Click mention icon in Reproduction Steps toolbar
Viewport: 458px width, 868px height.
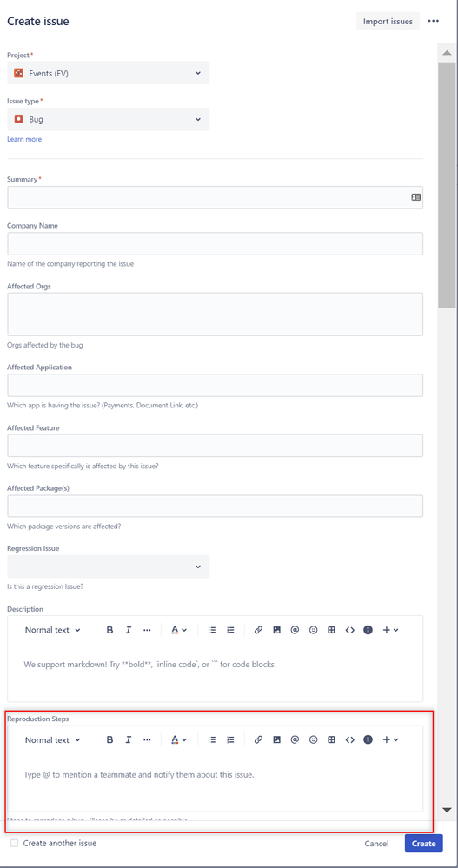pyautogui.click(x=295, y=739)
